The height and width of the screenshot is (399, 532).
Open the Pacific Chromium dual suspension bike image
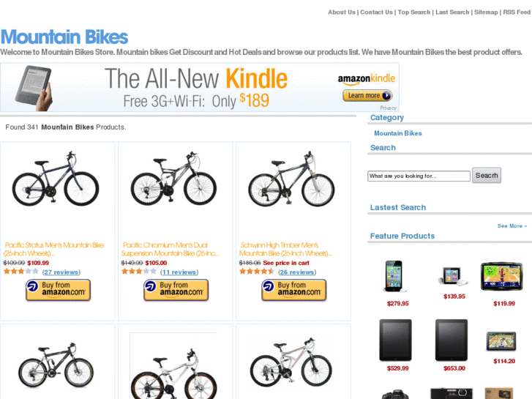pos(173,178)
